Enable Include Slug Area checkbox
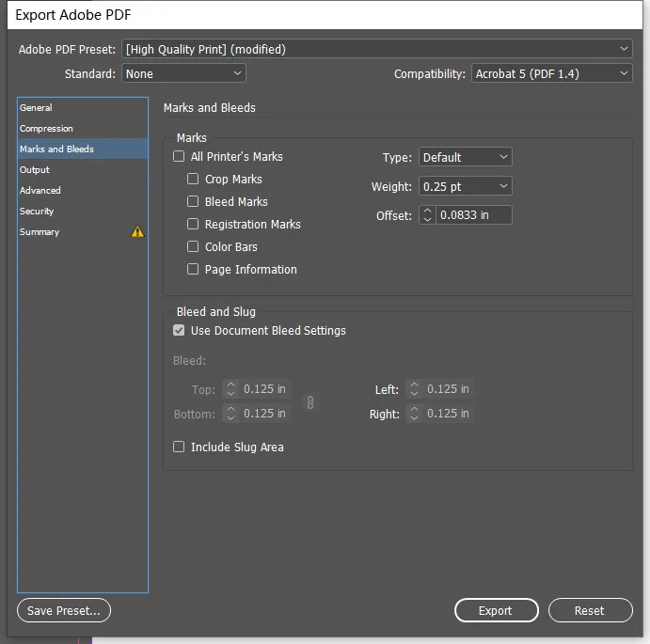Viewport: 650px width, 644px height. tap(179, 447)
